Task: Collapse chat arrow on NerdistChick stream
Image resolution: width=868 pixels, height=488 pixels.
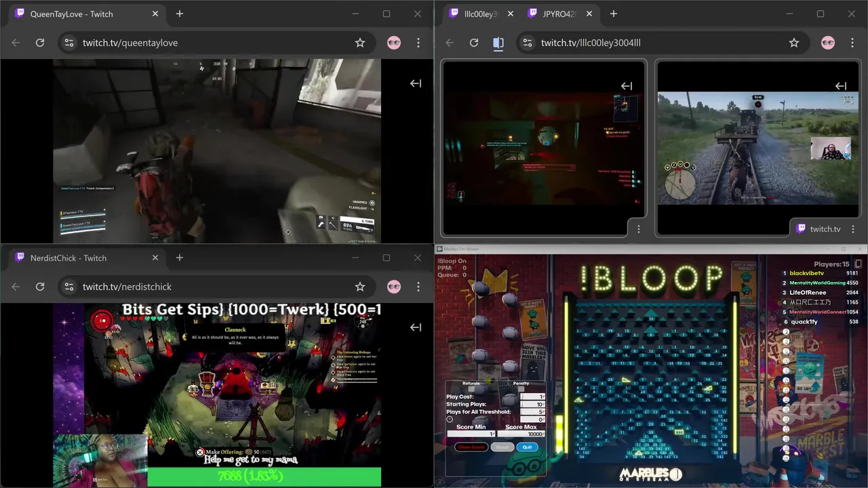Action: (416, 327)
